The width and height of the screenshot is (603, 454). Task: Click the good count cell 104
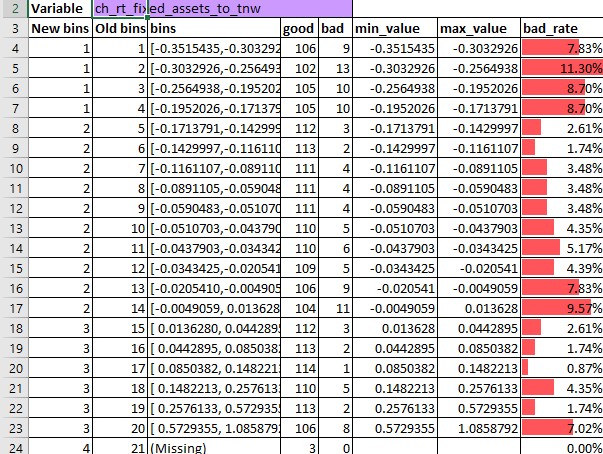click(x=300, y=308)
